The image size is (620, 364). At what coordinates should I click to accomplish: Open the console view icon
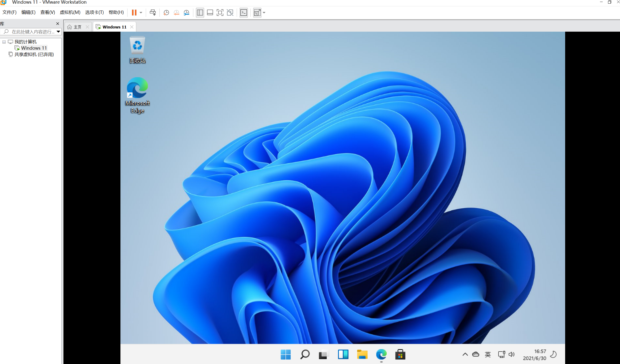(244, 12)
